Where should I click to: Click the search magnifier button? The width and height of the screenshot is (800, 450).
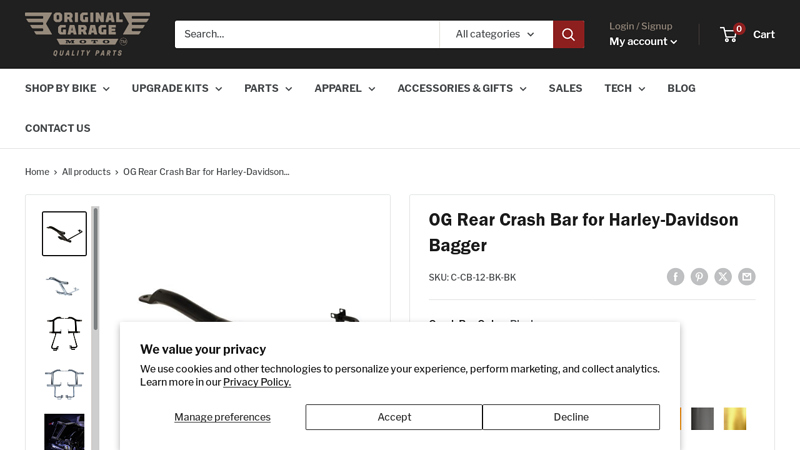point(568,34)
